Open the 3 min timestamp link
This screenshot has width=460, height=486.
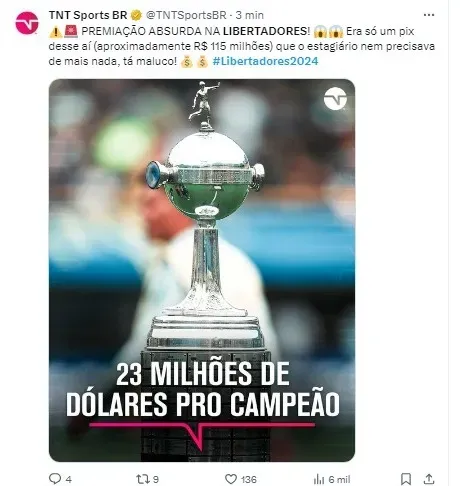click(x=250, y=15)
